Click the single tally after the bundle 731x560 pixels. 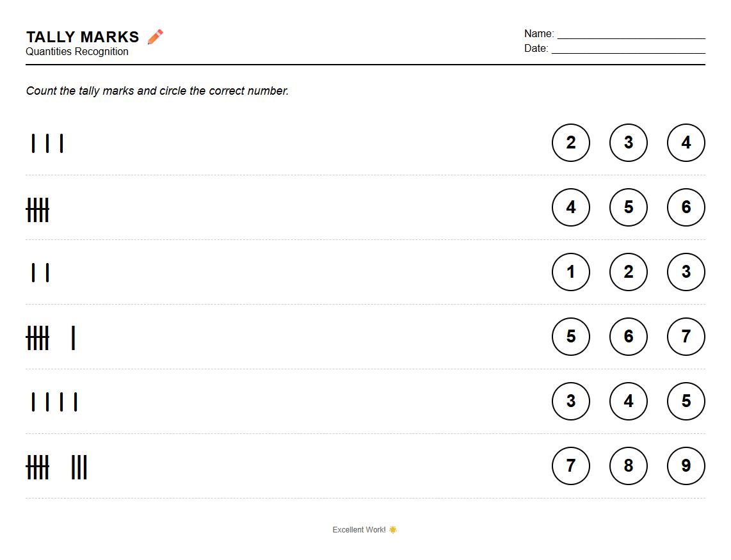[74, 338]
